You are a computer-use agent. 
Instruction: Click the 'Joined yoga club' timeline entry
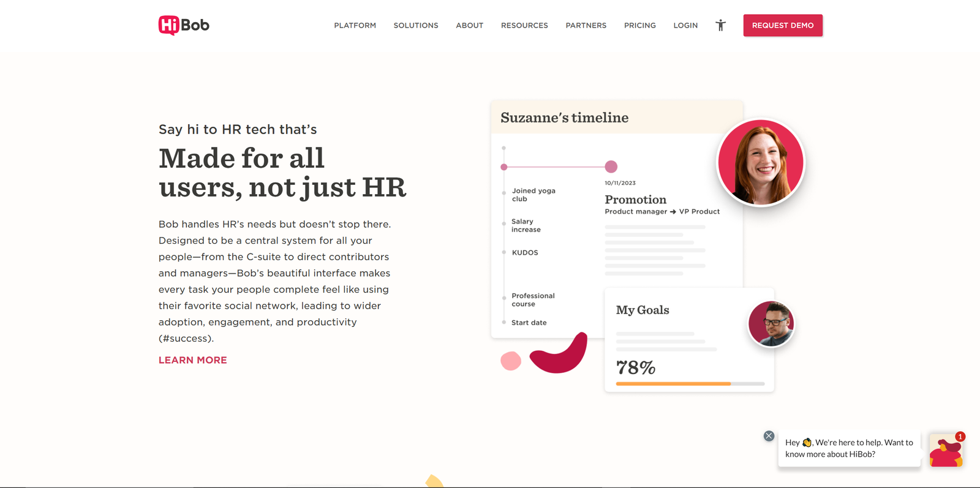(533, 195)
